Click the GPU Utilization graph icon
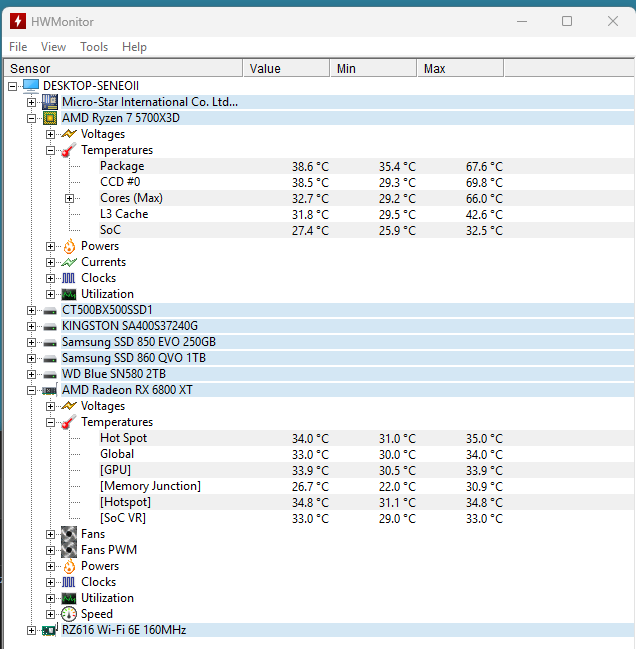Screen dimensions: 636x649 tap(69, 598)
